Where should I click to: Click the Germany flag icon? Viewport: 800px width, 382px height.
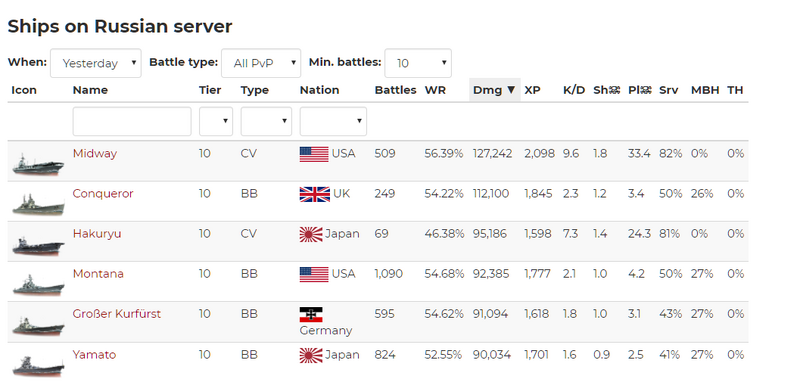click(x=311, y=315)
